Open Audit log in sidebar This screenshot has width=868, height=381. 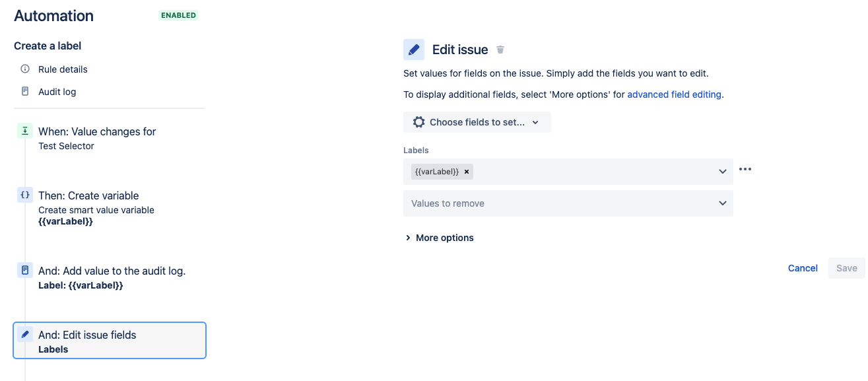pyautogui.click(x=57, y=92)
